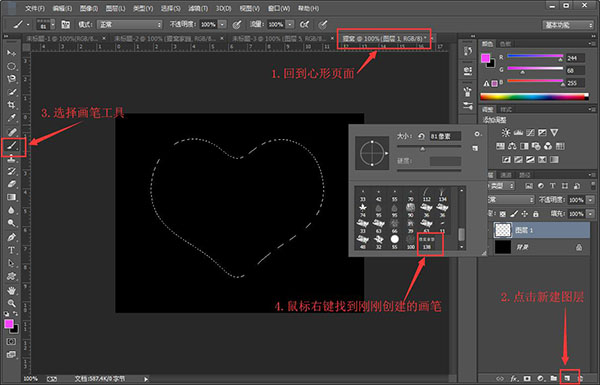Open the tool preset picker arrow
The height and width of the screenshot is (385, 600).
coord(28,24)
